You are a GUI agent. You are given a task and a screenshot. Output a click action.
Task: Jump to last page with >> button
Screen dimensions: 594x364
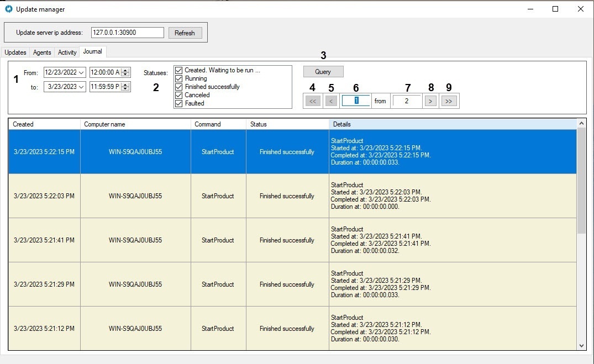[x=449, y=101]
